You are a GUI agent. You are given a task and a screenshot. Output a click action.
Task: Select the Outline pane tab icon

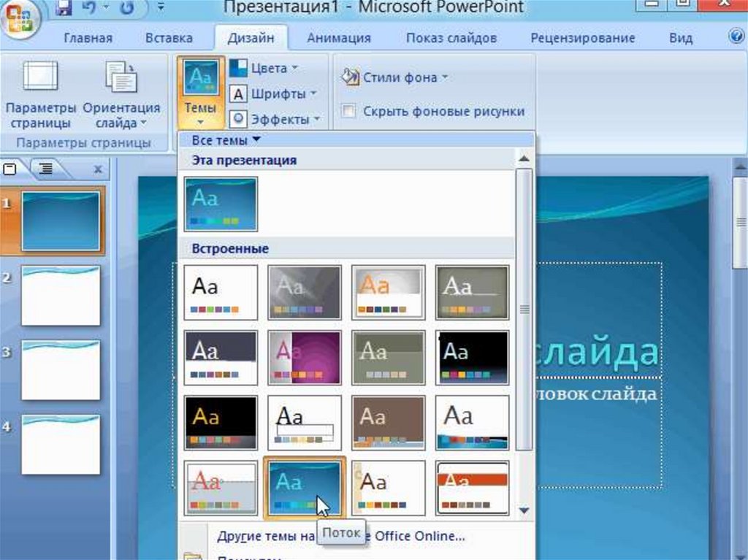point(46,169)
